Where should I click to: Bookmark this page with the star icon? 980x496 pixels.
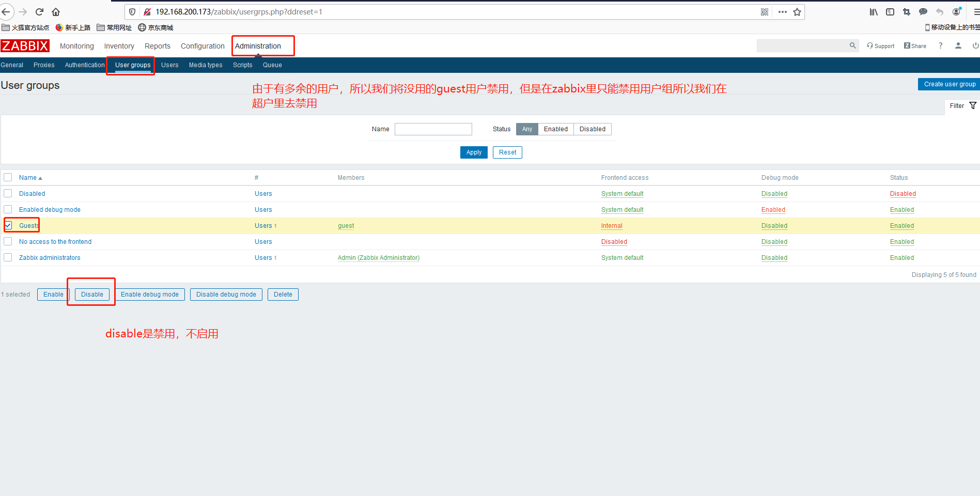tap(797, 12)
